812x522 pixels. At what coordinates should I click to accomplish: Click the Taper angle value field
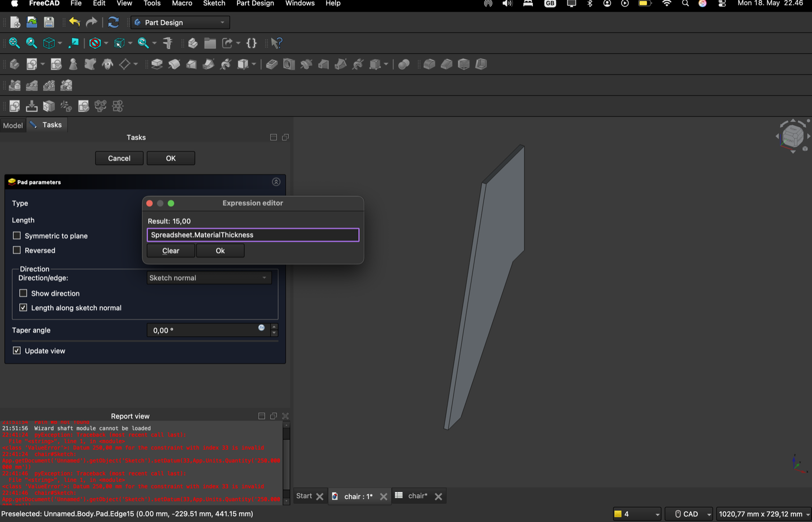tap(208, 330)
